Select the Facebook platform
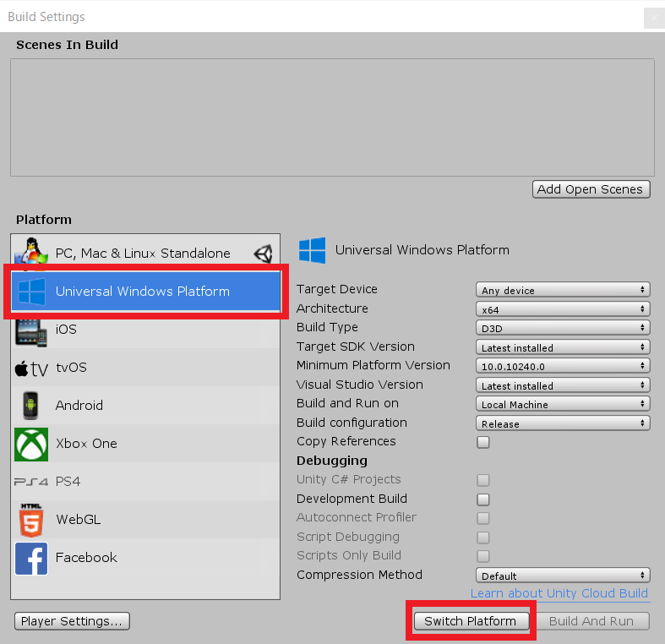This screenshot has width=665, height=644. 145,558
